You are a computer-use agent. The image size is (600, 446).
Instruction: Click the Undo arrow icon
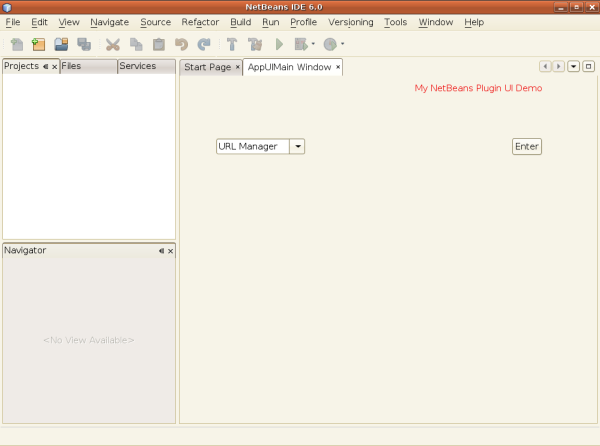(181, 44)
